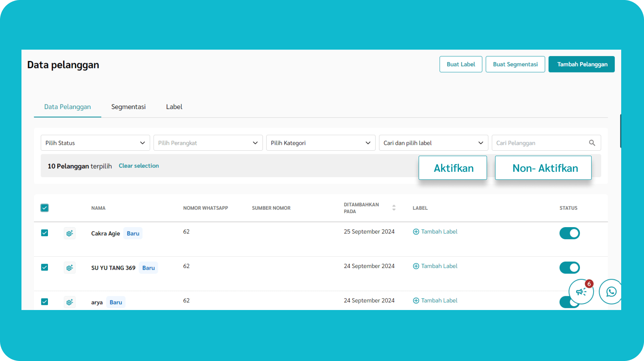Turn off status toggle for SU YU TANG 369
This screenshot has width=644, height=361.
point(569,267)
